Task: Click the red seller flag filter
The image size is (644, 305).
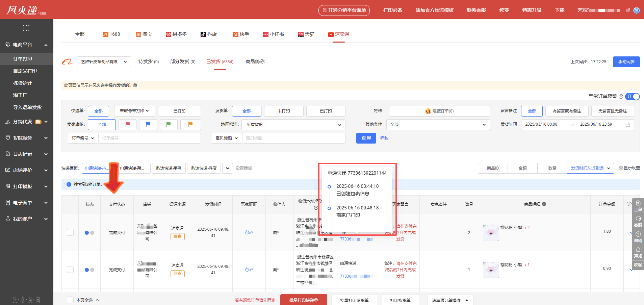Action: (x=128, y=124)
